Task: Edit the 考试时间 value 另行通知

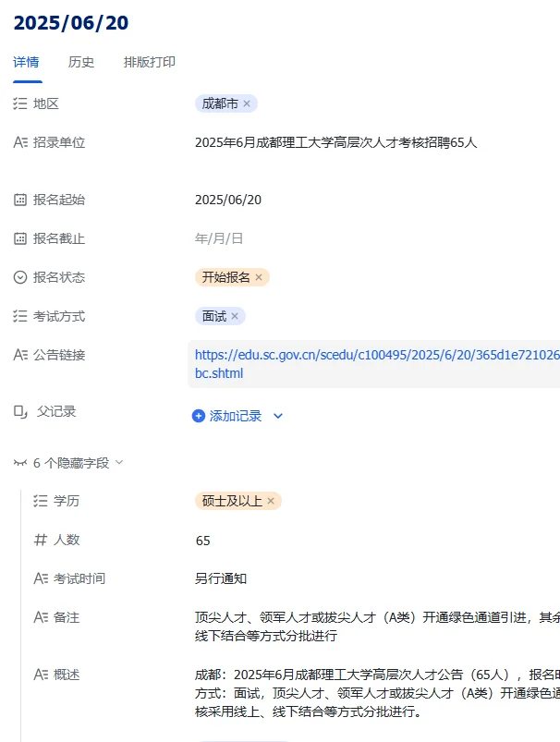Action: tap(221, 578)
